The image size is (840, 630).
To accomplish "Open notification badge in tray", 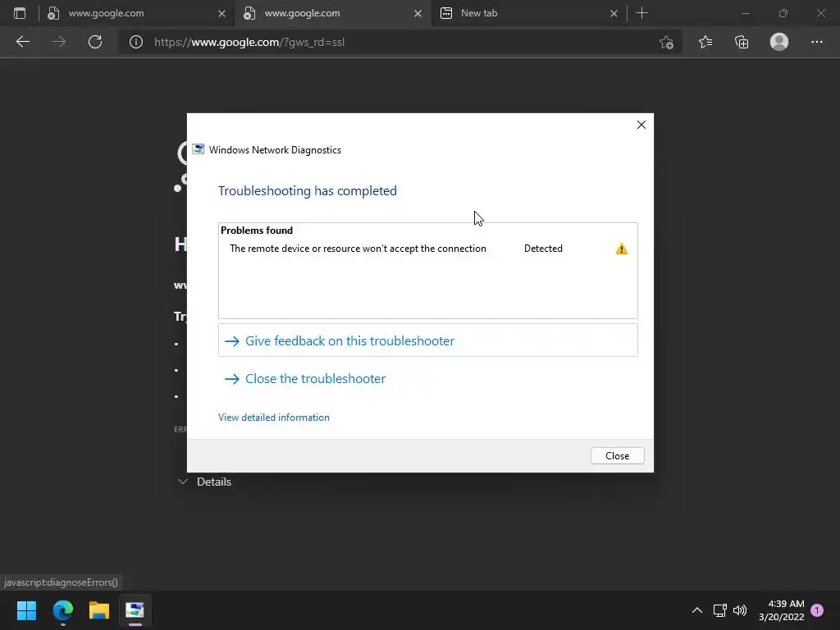I will 817,610.
